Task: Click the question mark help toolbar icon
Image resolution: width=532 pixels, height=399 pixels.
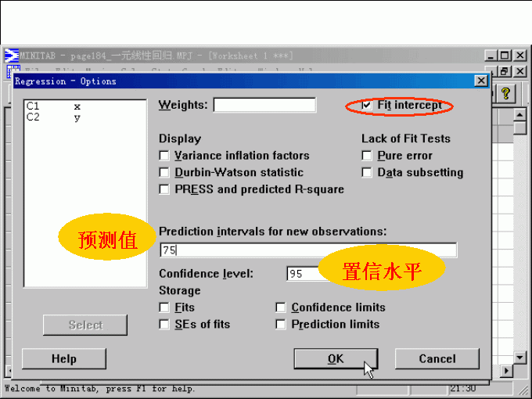Action: [506, 93]
